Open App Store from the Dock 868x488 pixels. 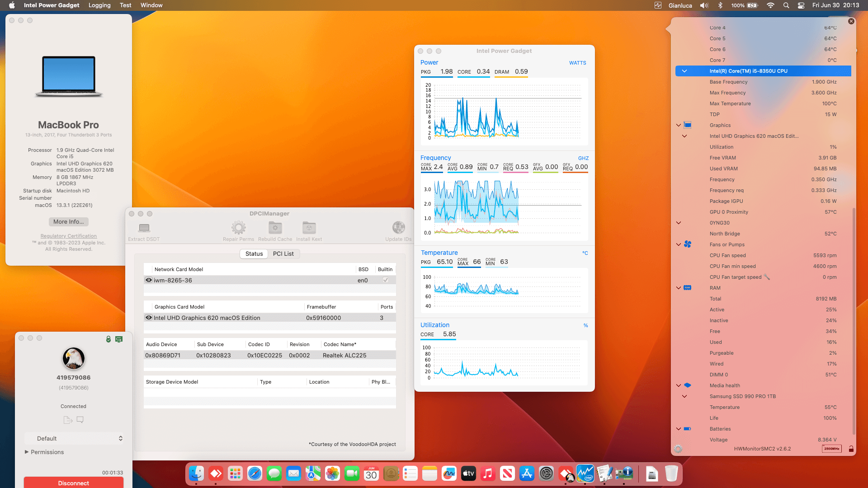point(527,474)
